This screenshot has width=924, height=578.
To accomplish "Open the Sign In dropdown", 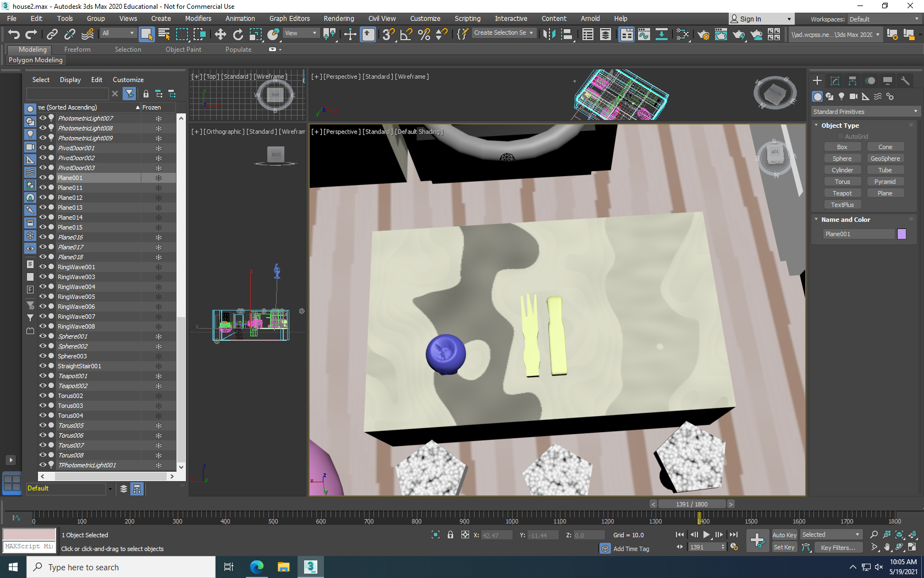I will tap(761, 19).
